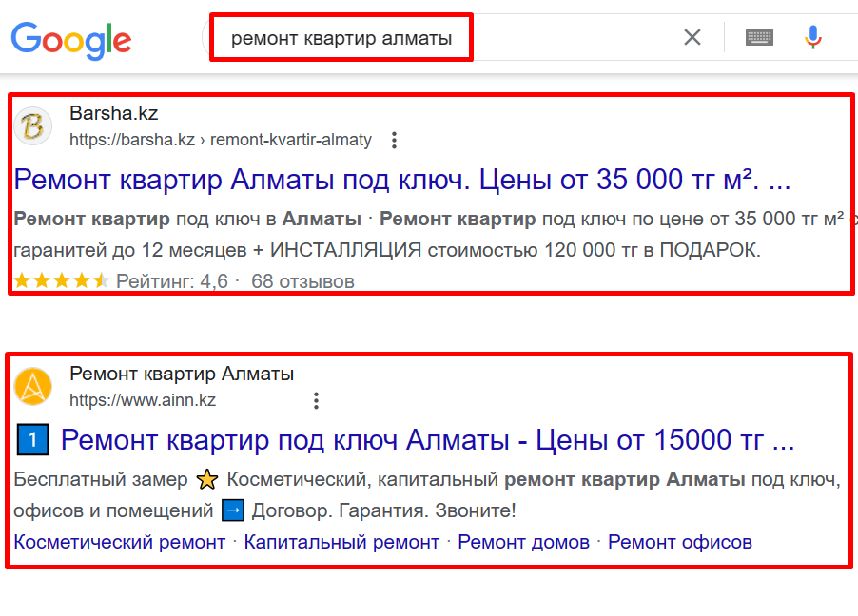Viewport: 858px width, 616px height.
Task: Click the Google logo
Action: click(70, 40)
